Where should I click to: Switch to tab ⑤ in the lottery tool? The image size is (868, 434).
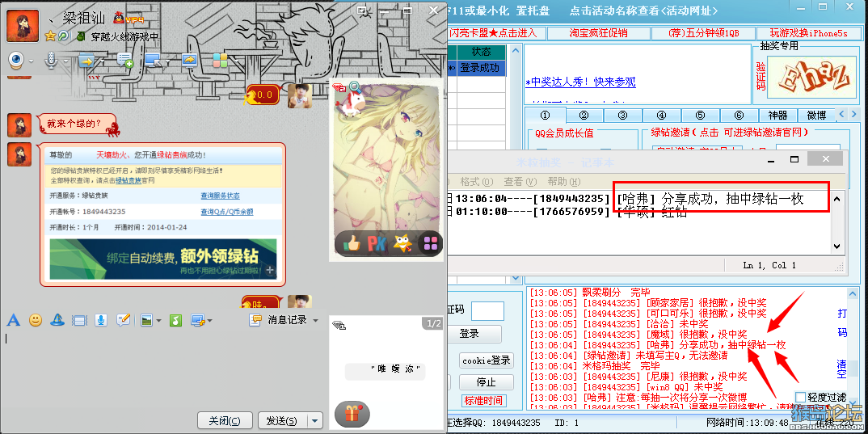(700, 115)
